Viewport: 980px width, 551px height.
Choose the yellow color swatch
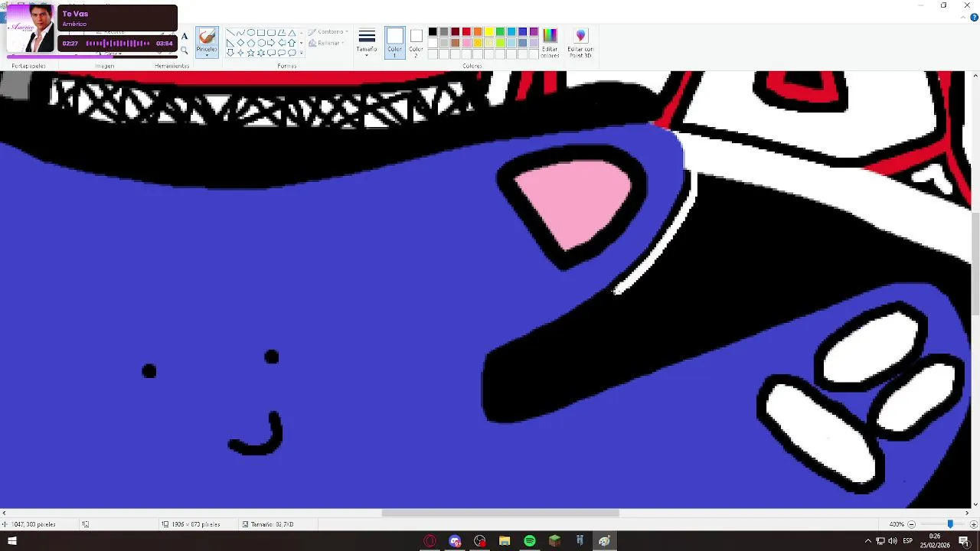[x=489, y=31]
